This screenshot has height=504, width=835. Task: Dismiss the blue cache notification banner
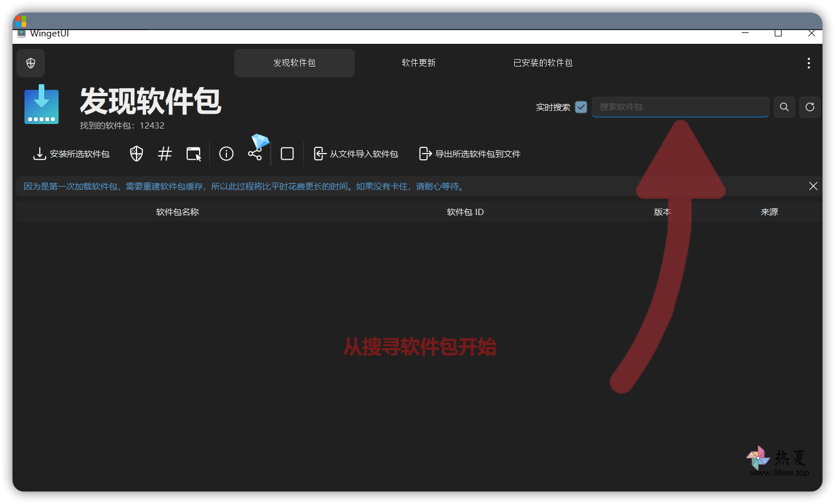813,186
